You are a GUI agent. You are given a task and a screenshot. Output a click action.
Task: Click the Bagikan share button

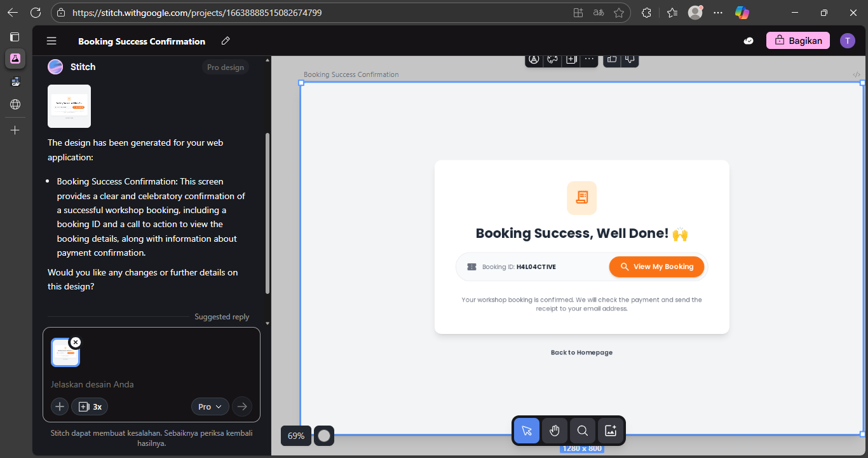click(x=797, y=39)
